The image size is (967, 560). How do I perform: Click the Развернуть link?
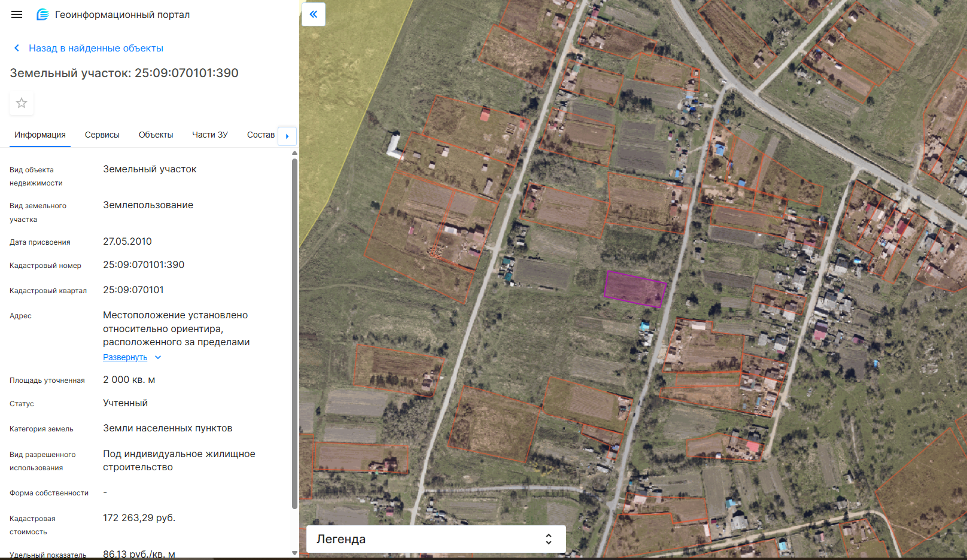coord(125,357)
